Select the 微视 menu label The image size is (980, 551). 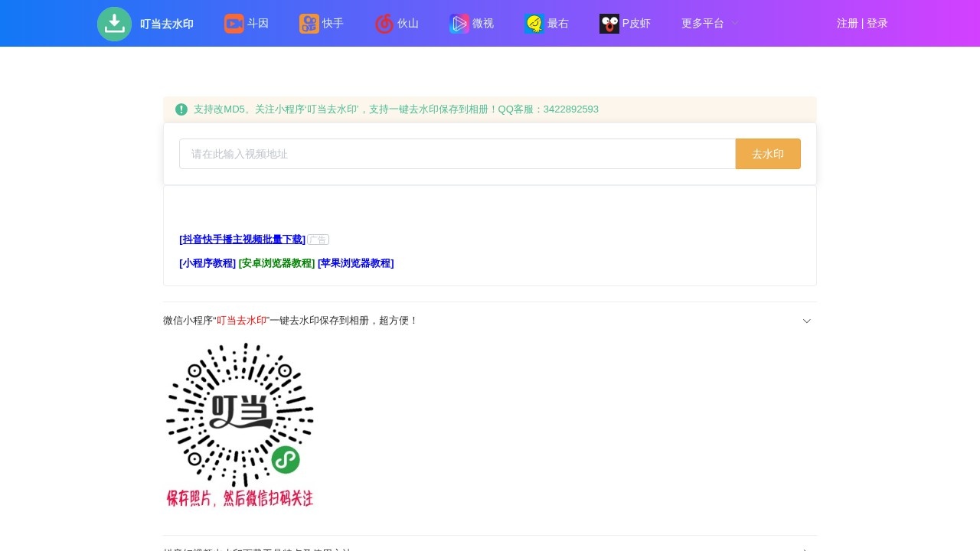pyautogui.click(x=483, y=24)
